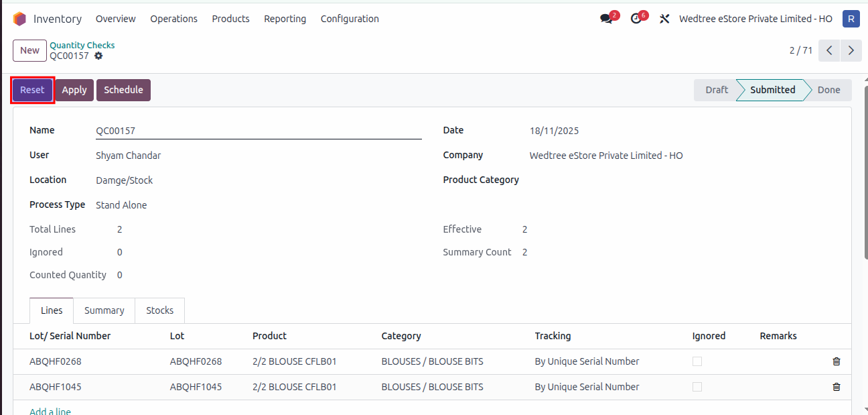Image resolution: width=868 pixels, height=415 pixels.
Task: Switch to the Summary tab
Action: (x=104, y=310)
